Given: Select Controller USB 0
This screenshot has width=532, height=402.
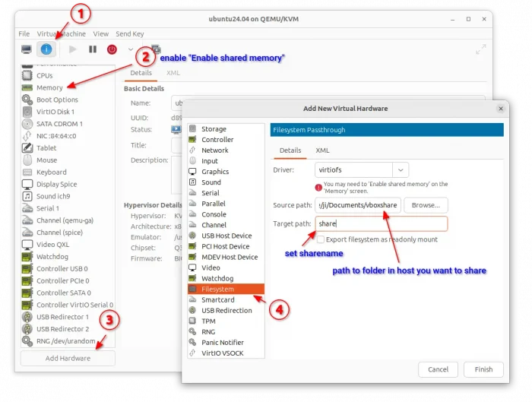Looking at the screenshot, I should 68,269.
